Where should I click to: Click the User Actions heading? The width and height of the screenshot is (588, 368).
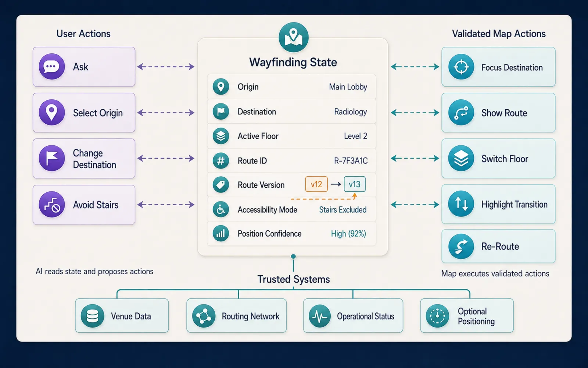tap(83, 33)
